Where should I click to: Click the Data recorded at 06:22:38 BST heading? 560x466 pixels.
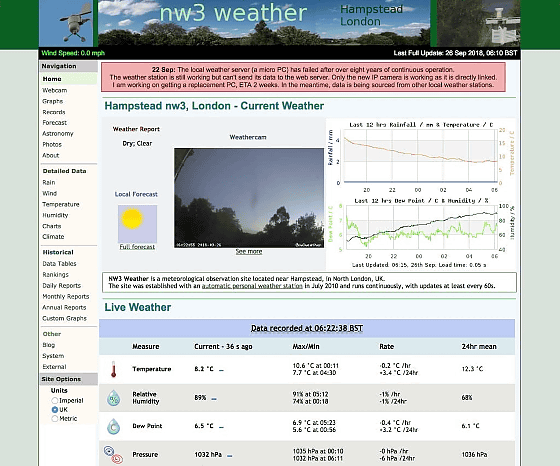[x=307, y=328]
